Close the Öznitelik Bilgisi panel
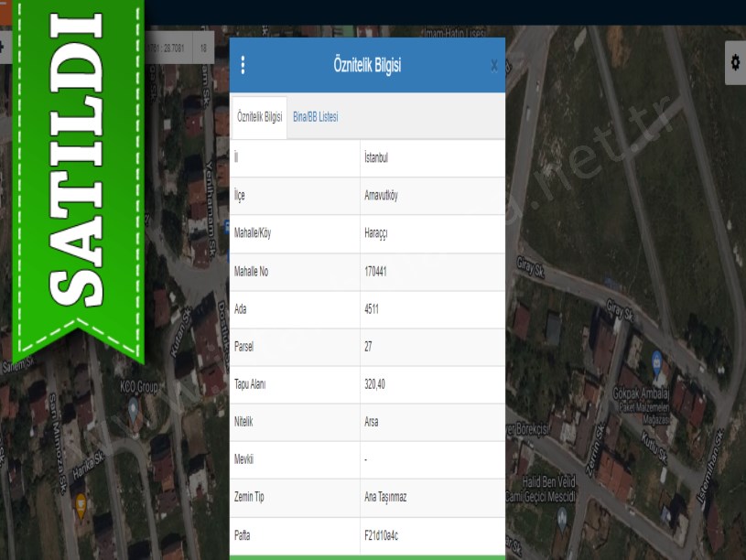The width and height of the screenshot is (746, 560). [x=494, y=65]
